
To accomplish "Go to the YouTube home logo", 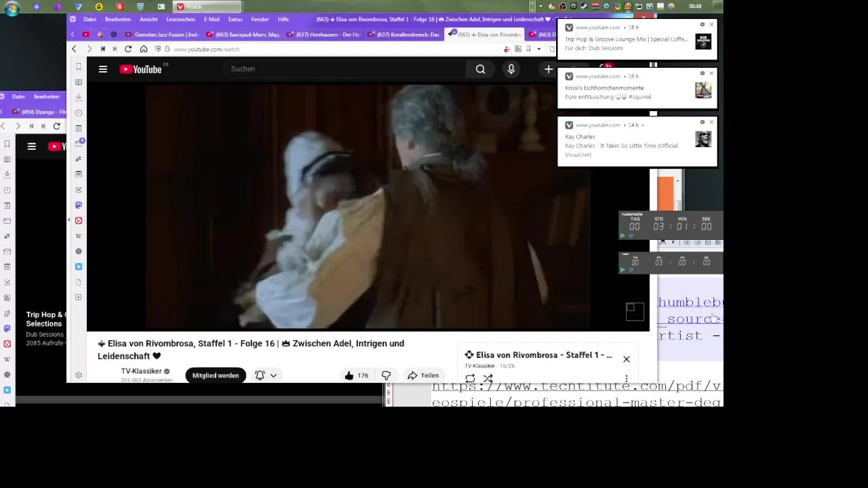I will click(x=140, y=69).
